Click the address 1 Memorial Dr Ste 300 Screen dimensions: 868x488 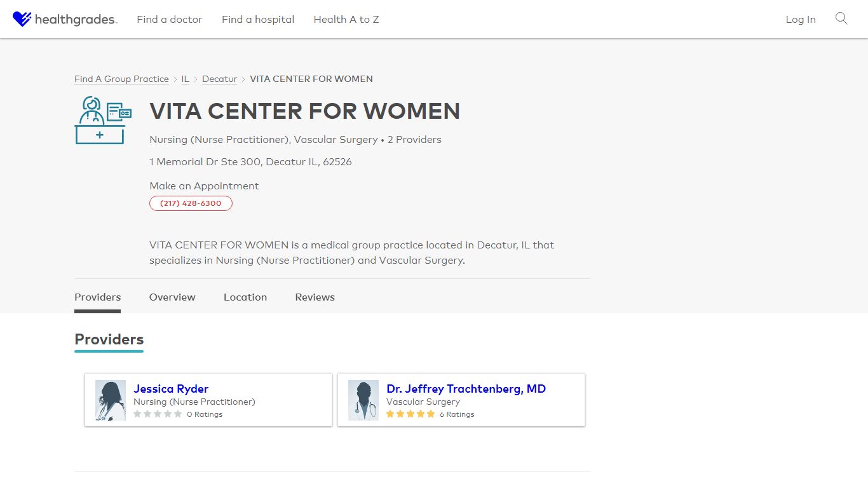(x=250, y=162)
